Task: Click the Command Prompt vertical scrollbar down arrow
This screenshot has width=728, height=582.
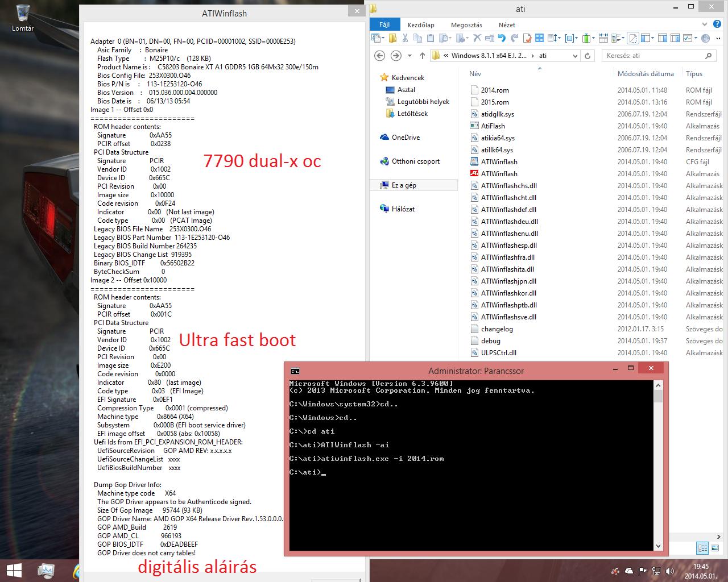Action: pos(658,546)
